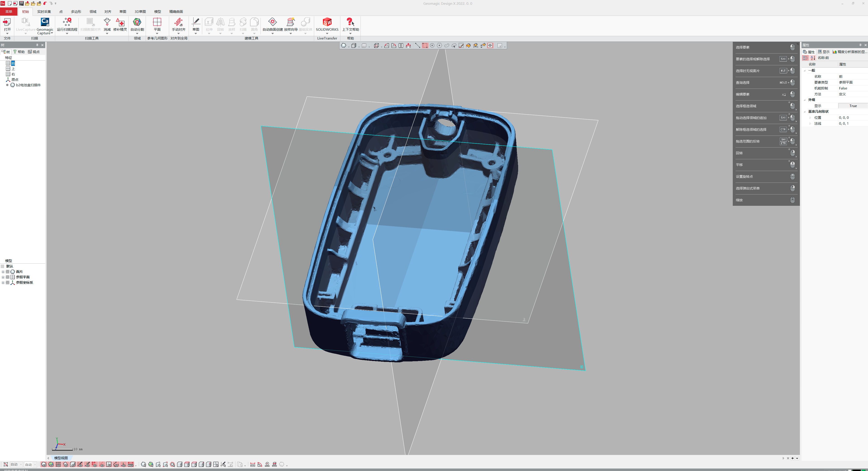Image resolution: width=868 pixels, height=471 pixels.
Task: Expand the 参照坐标系 tree node
Action: (3, 282)
